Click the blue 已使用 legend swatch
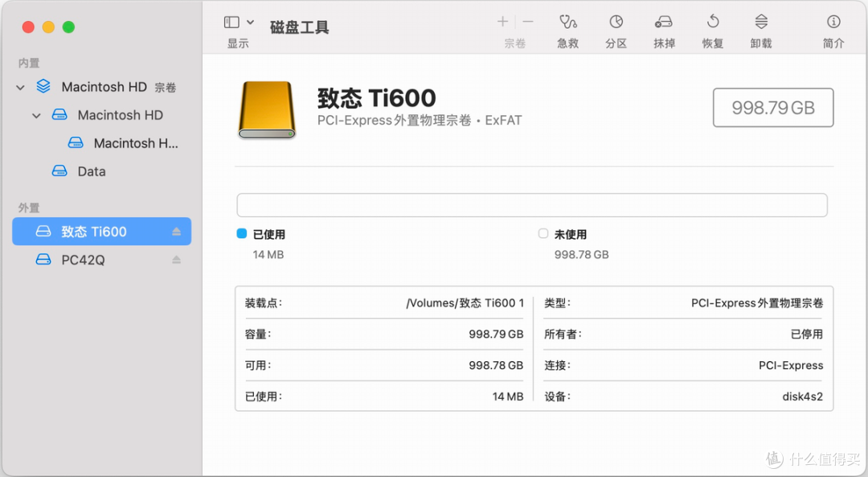The width and height of the screenshot is (868, 477). [x=241, y=233]
